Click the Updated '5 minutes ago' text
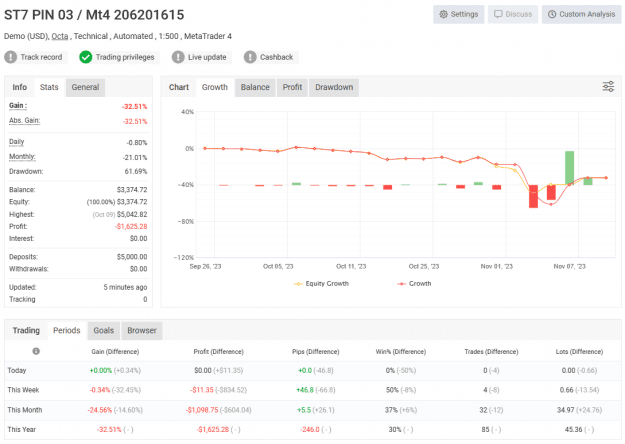 coord(125,287)
